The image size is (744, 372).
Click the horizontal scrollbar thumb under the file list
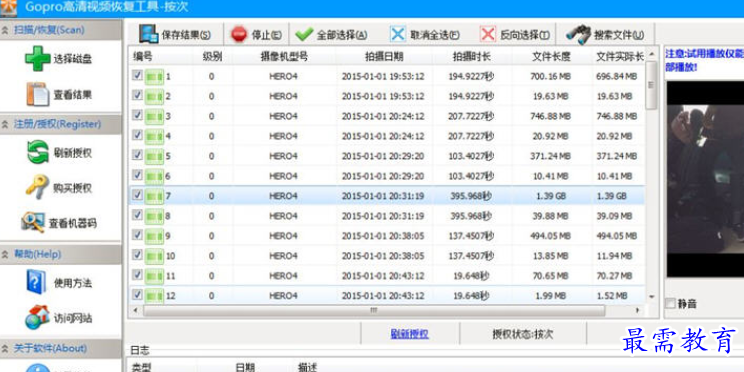tap(374, 310)
